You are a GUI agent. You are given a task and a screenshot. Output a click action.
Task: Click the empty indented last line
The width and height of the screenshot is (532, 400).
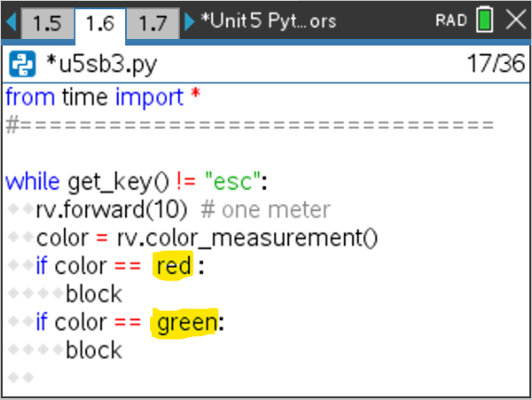[x=266, y=377]
